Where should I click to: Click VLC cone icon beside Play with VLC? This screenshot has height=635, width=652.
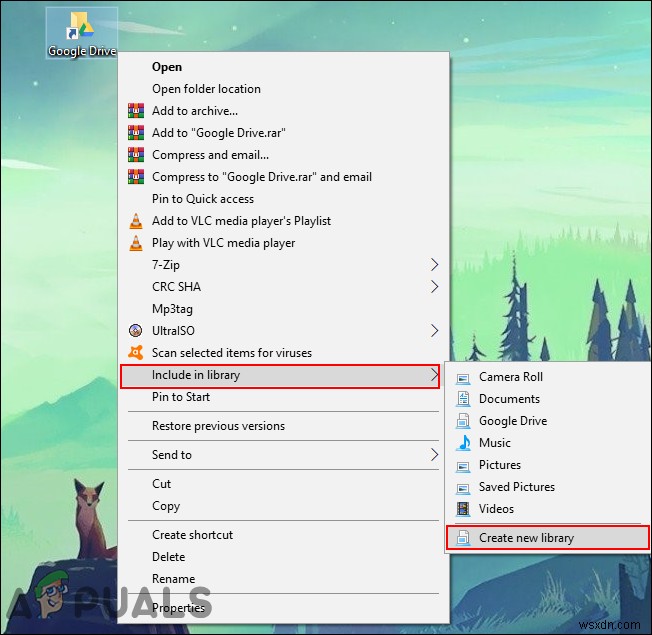pyautogui.click(x=136, y=243)
